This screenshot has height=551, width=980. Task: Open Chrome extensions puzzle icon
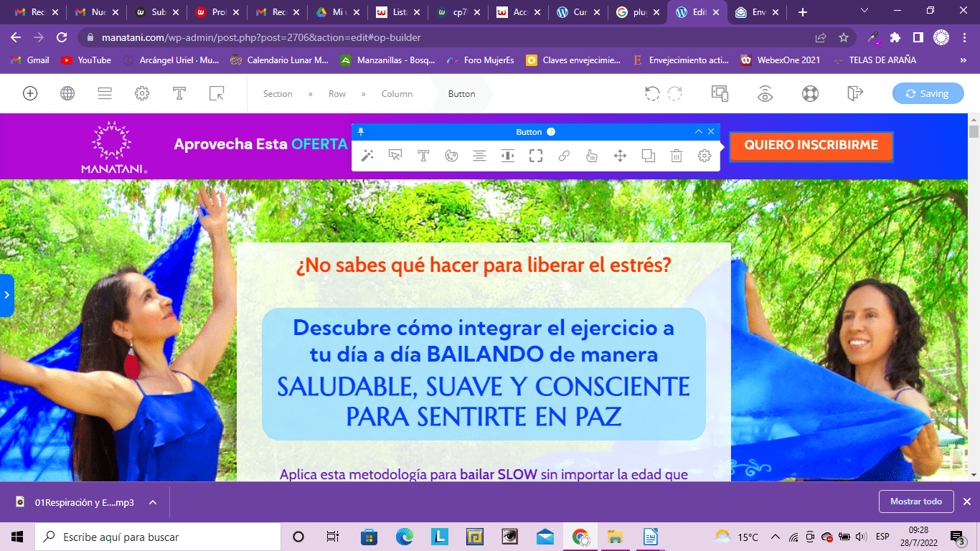pos(895,37)
